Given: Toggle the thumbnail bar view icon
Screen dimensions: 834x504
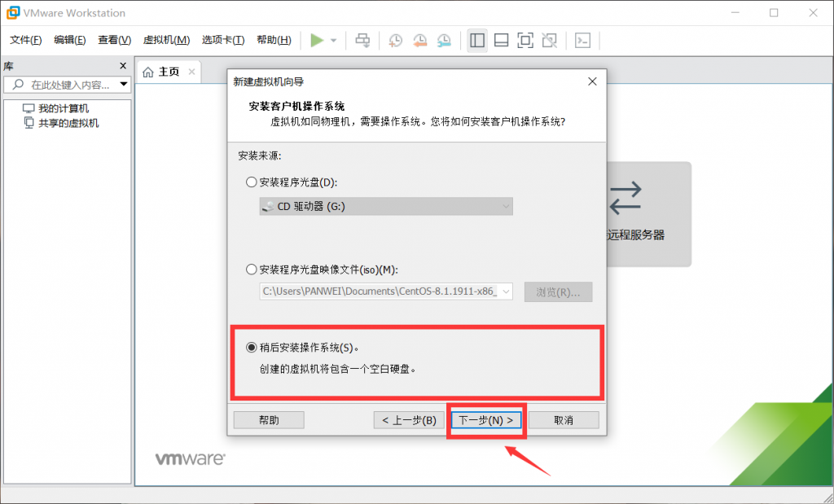Looking at the screenshot, I should 501,41.
